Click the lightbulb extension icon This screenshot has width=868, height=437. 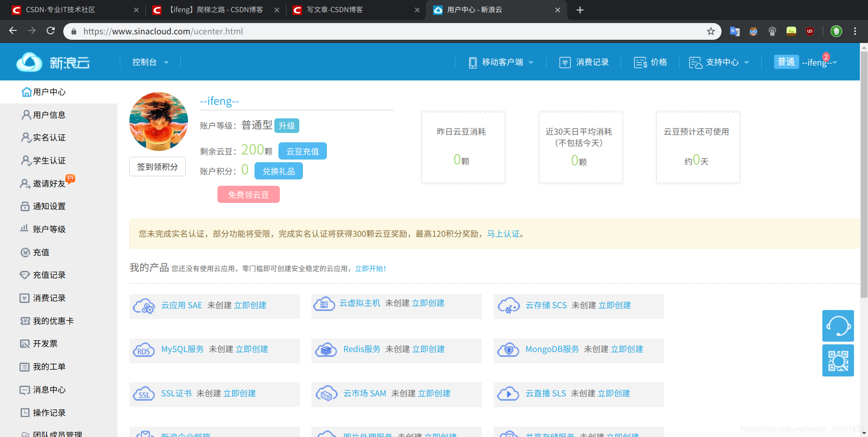point(772,31)
